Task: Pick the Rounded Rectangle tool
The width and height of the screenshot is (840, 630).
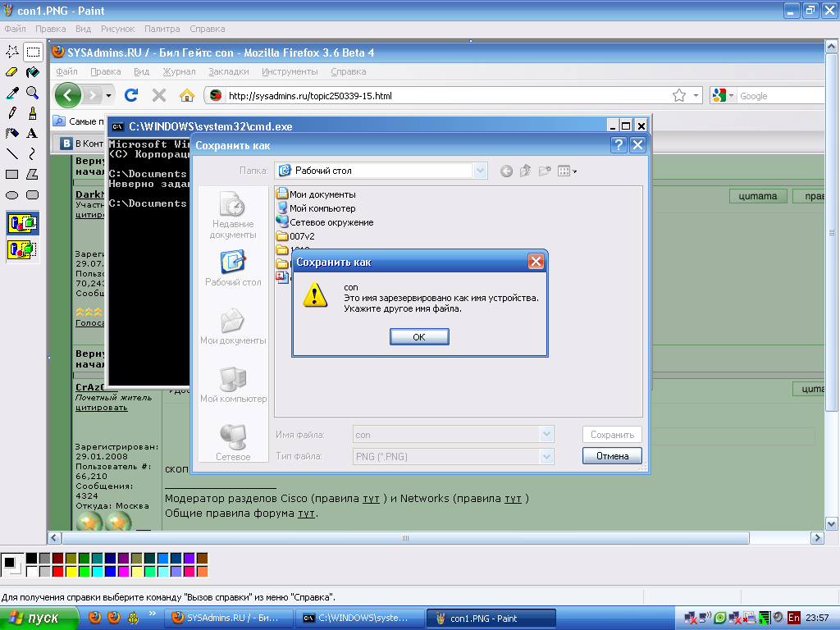Action: (x=33, y=195)
